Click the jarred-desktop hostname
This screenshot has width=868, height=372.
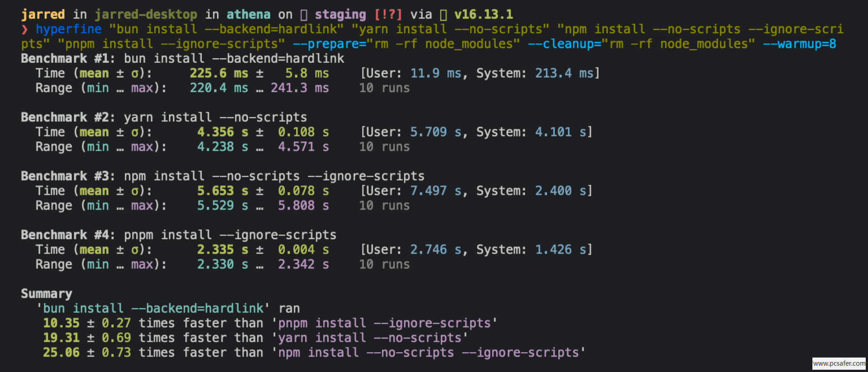point(146,15)
